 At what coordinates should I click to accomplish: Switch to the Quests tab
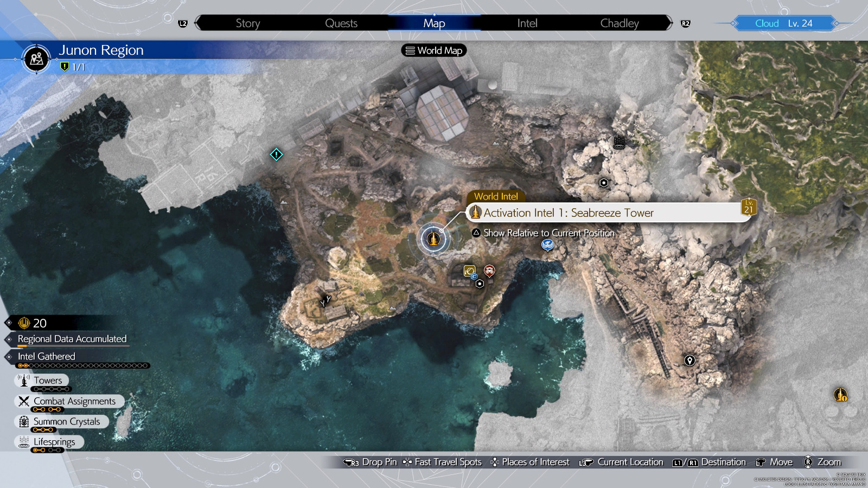click(x=341, y=23)
